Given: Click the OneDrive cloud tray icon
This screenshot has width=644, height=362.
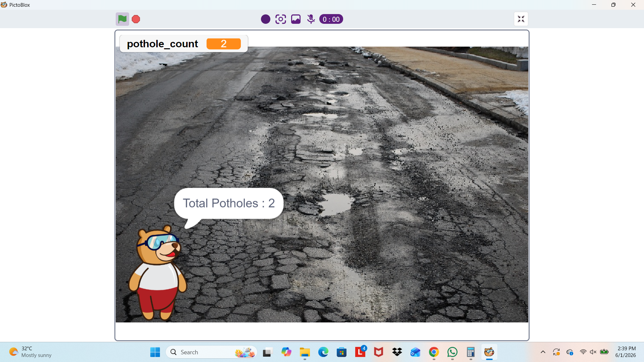Looking at the screenshot, I should 570,352.
